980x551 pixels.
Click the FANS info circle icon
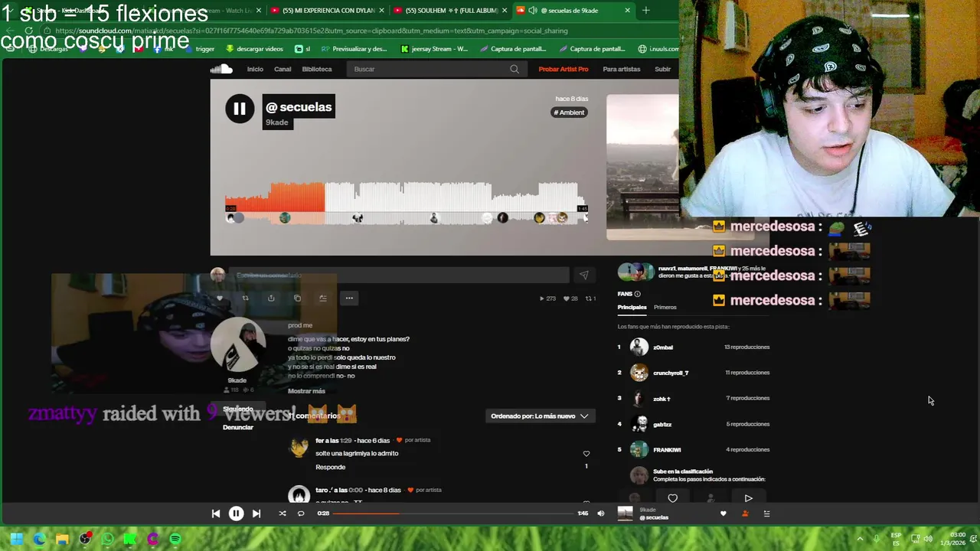637,294
